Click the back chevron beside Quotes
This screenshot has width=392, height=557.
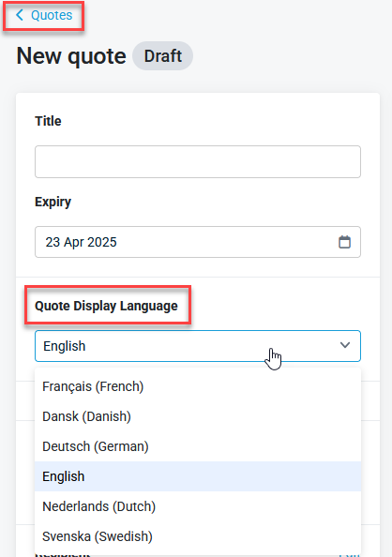tap(20, 15)
